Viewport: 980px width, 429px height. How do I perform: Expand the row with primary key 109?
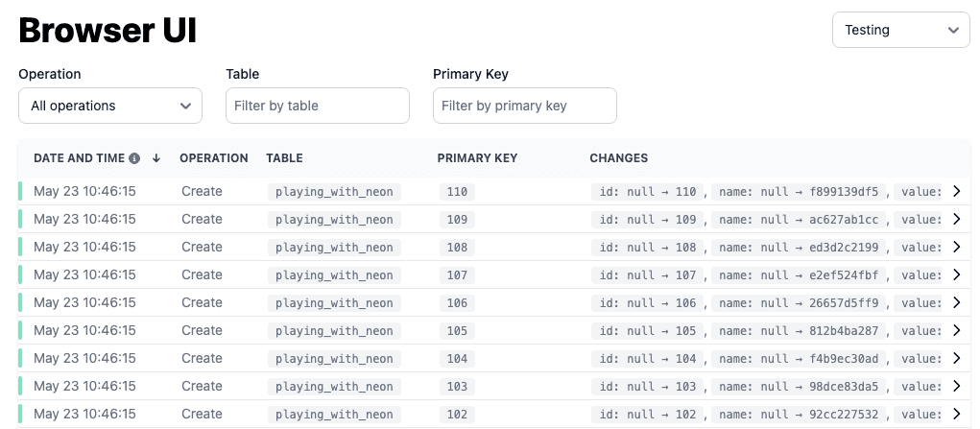coord(956,219)
